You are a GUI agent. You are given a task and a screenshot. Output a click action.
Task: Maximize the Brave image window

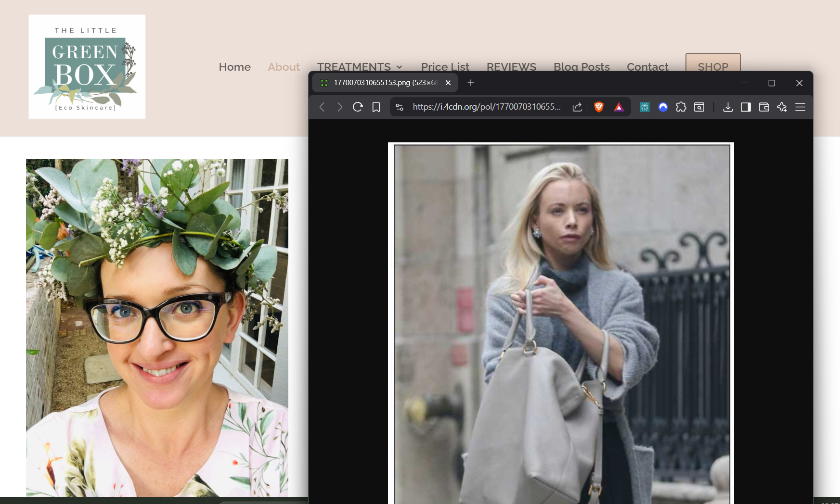point(772,83)
